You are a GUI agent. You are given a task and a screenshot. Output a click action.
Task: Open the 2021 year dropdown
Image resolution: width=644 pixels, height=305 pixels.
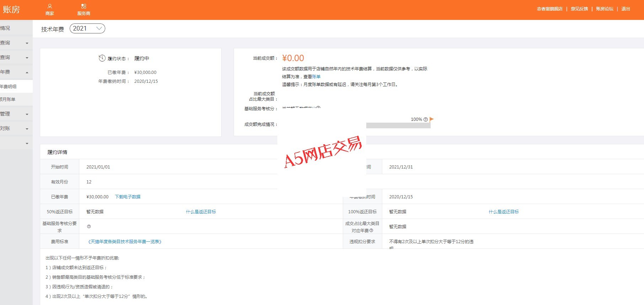tap(87, 28)
